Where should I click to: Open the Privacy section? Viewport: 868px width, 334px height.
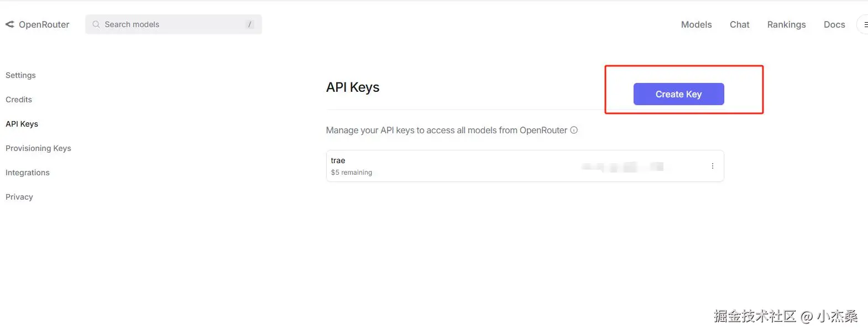(19, 197)
